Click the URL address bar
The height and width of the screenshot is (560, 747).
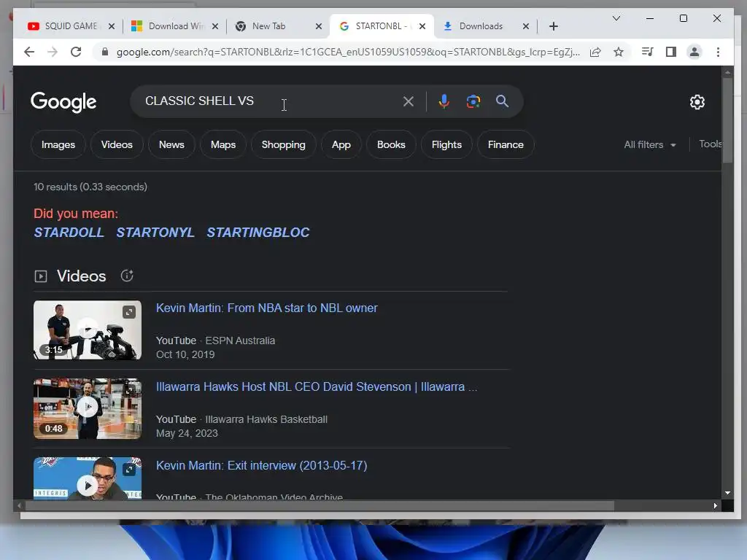point(348,52)
